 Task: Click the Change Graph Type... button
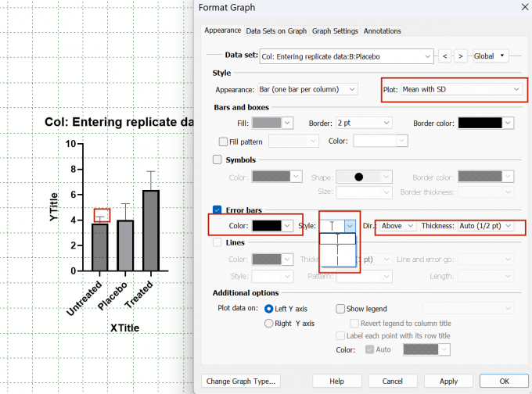pyautogui.click(x=240, y=381)
